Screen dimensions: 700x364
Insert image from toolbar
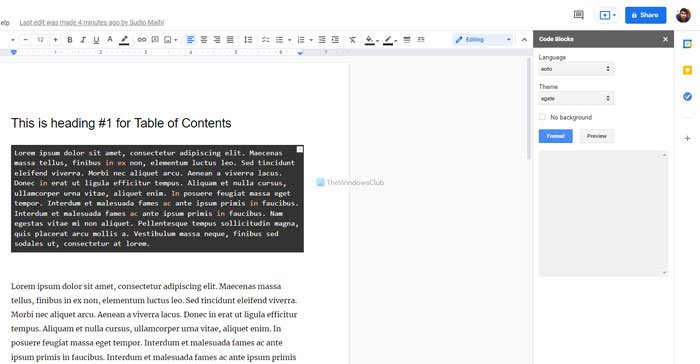pos(168,40)
